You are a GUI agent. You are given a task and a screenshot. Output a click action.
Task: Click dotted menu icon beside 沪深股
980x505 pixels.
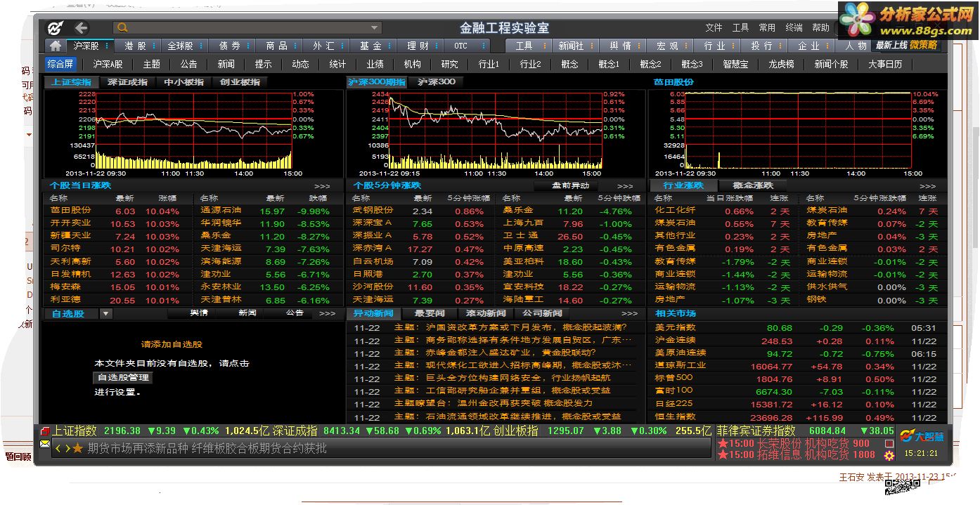107,46
